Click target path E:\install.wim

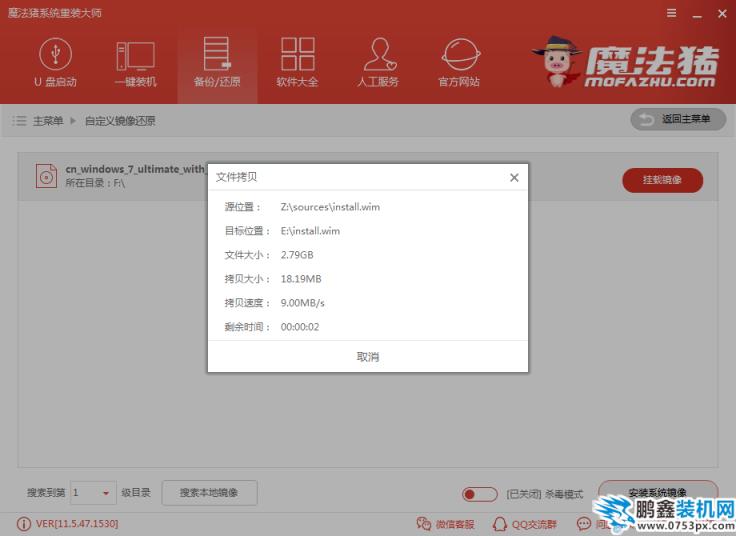pos(310,231)
